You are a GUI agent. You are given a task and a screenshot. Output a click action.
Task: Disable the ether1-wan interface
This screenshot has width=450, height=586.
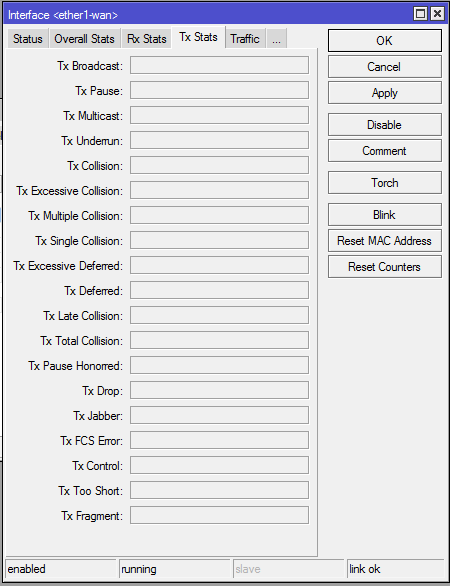click(385, 125)
